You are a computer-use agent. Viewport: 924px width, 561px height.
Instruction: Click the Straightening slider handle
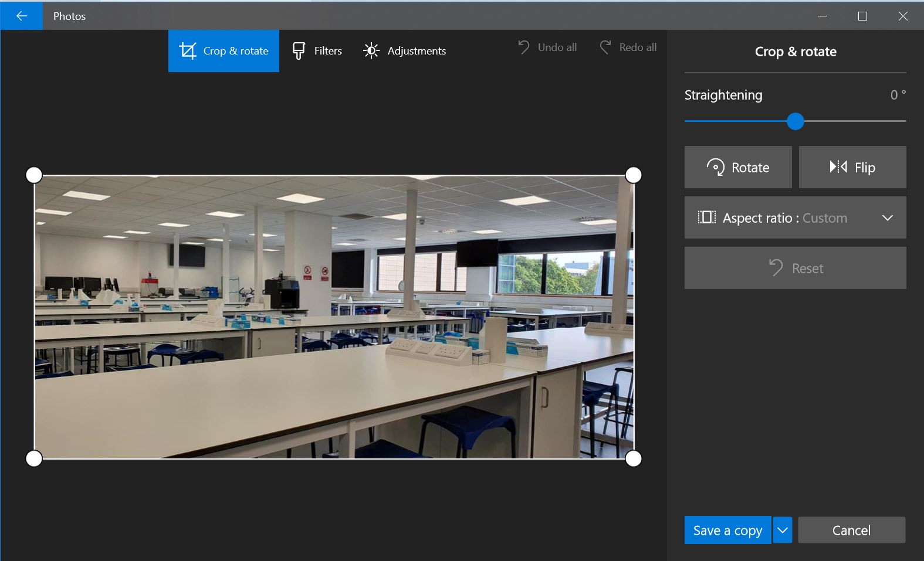(795, 121)
